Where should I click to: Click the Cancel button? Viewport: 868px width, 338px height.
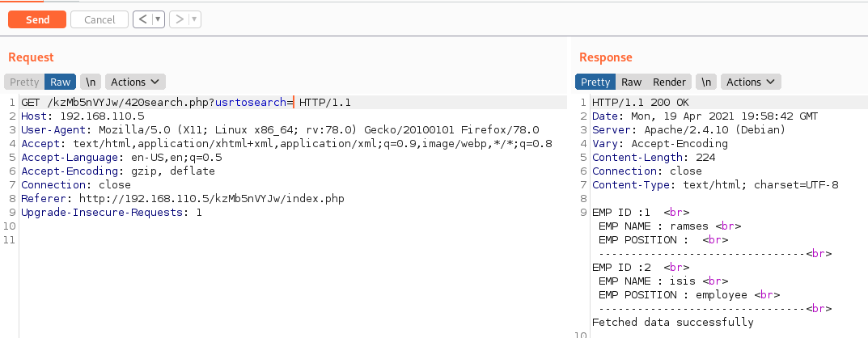(x=100, y=19)
